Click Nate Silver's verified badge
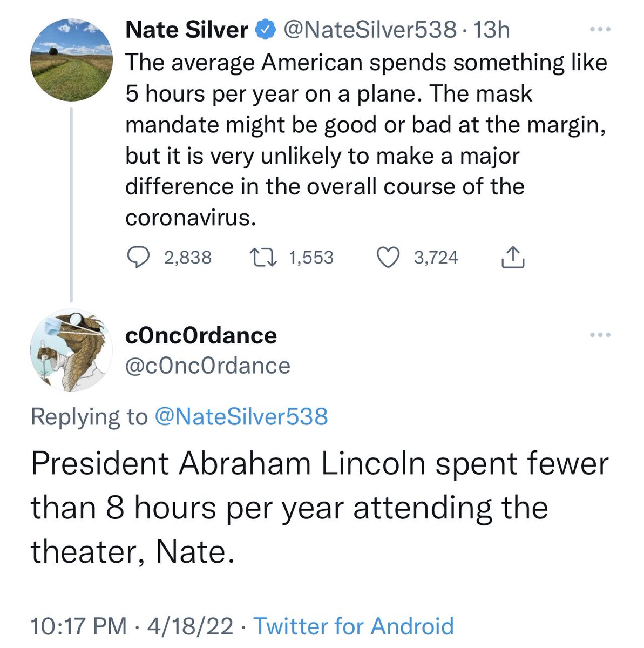 point(265,30)
